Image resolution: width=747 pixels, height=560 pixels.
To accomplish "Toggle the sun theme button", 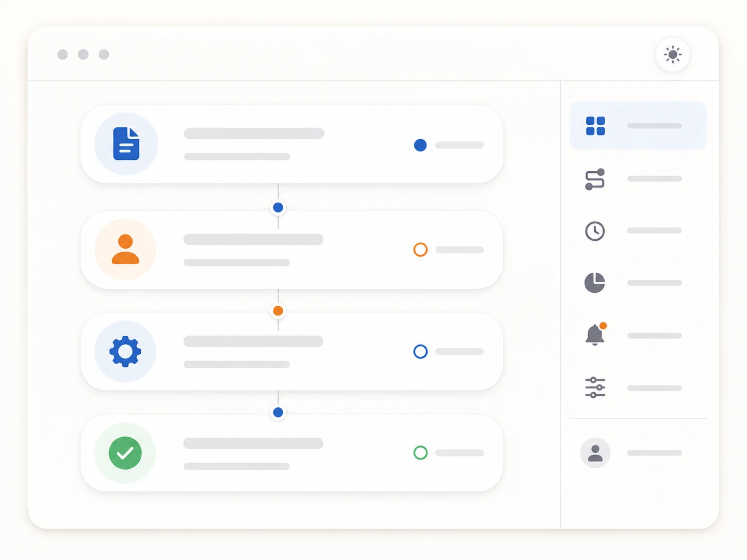I will coord(672,55).
